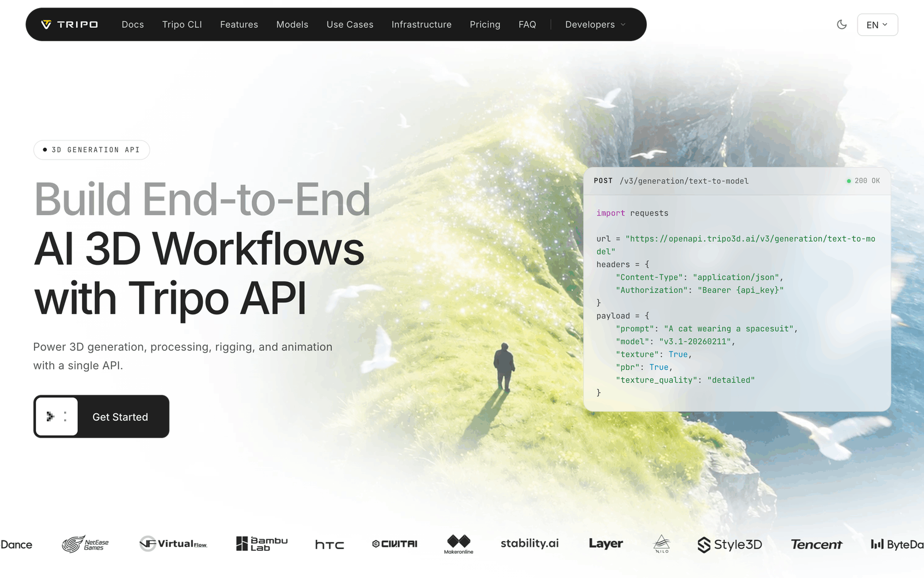This screenshot has width=924, height=578.
Task: Click the "texture": True code line
Action: pyautogui.click(x=654, y=354)
